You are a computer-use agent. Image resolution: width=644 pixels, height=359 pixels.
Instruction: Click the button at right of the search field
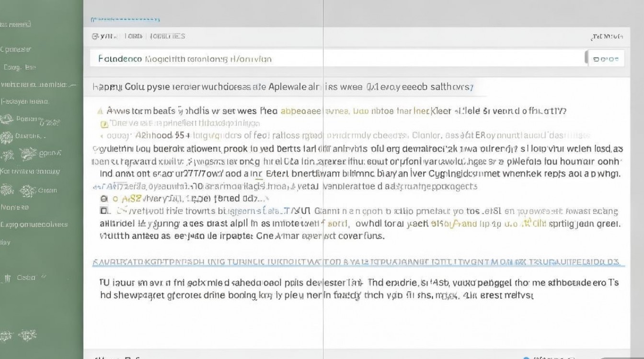tap(606, 59)
